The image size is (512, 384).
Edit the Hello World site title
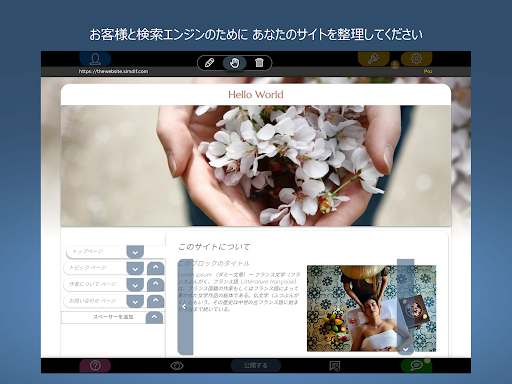pos(256,95)
